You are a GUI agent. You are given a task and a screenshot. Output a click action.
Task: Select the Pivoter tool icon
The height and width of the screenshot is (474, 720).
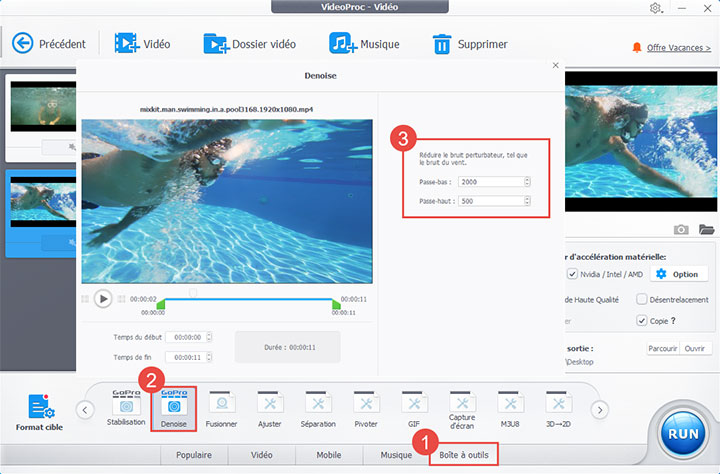point(366,406)
